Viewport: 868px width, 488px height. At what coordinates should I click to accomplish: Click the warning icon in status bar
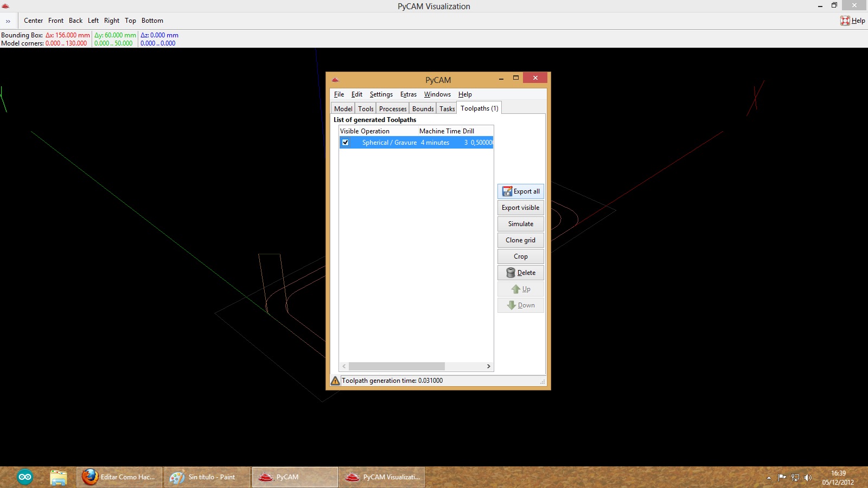pos(335,381)
